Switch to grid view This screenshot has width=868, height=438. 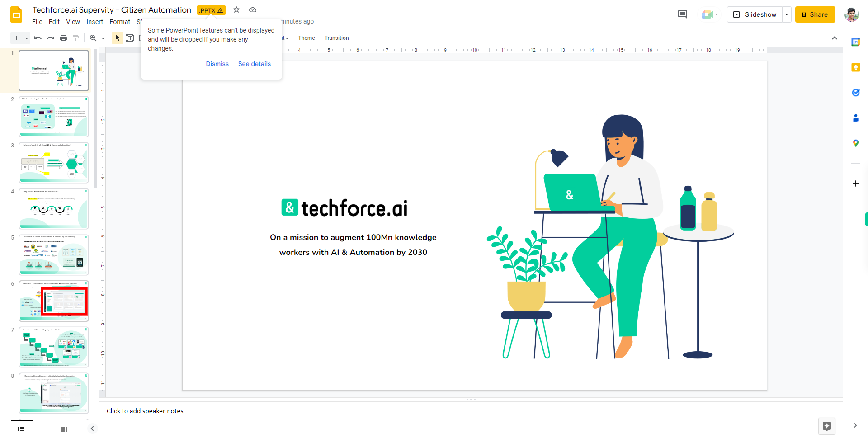pyautogui.click(x=64, y=429)
